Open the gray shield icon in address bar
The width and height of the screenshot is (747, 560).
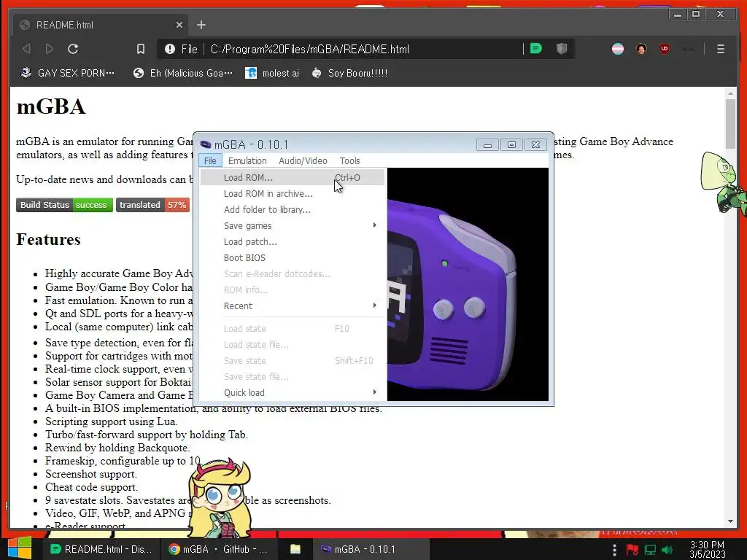tap(562, 49)
